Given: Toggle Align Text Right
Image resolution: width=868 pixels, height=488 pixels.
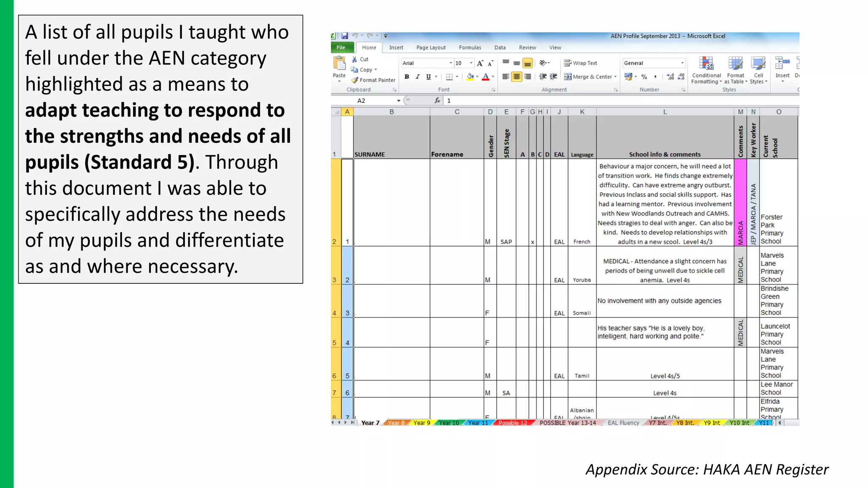Looking at the screenshot, I should click(x=528, y=77).
